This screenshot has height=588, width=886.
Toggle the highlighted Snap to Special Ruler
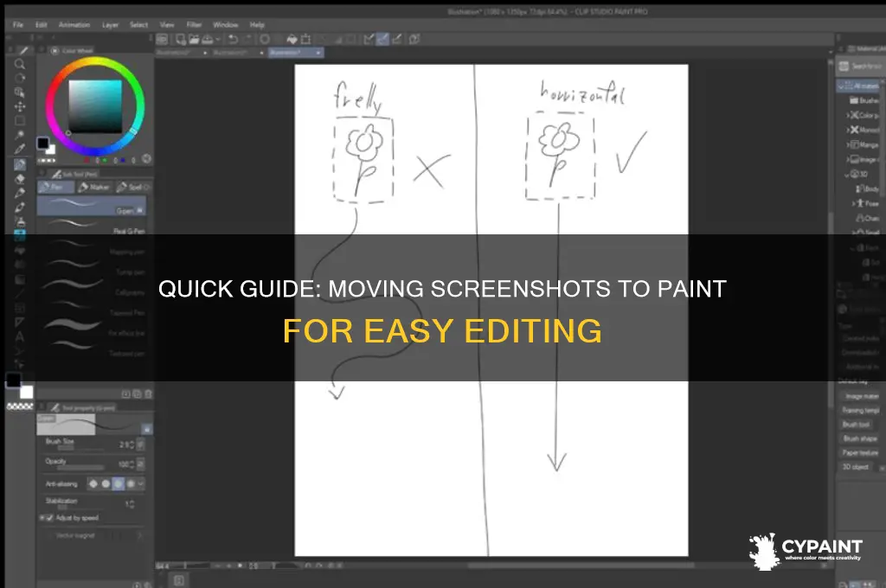[382, 39]
